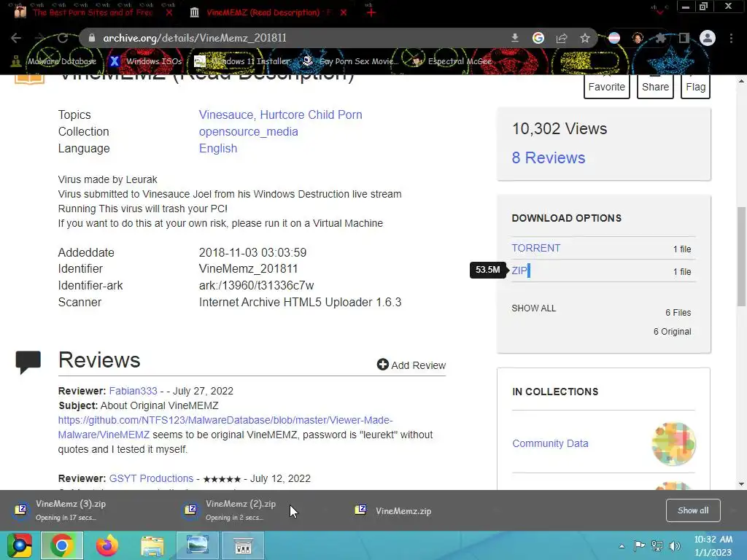Click the 6 Files count
Image resolution: width=747 pixels, height=560 pixels.
click(x=678, y=312)
